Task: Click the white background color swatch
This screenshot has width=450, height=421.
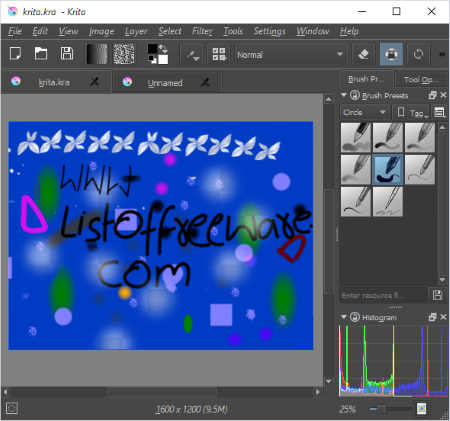Action: tap(163, 59)
